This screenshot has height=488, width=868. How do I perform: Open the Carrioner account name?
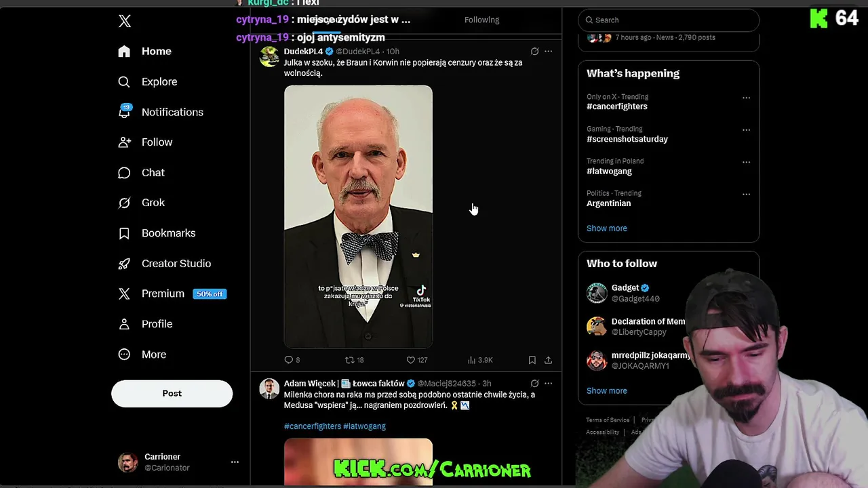[x=162, y=457]
